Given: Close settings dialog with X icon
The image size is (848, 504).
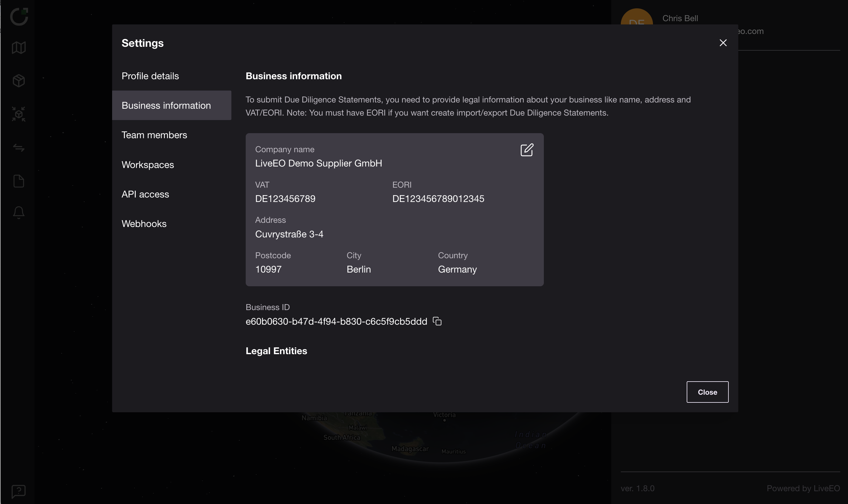Looking at the screenshot, I should [723, 43].
